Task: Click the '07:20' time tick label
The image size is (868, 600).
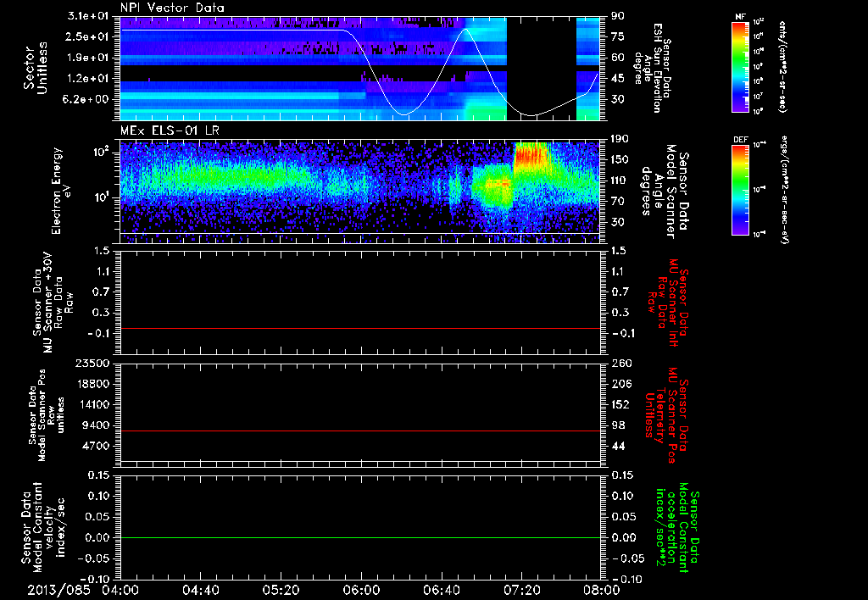Action: pyautogui.click(x=521, y=590)
